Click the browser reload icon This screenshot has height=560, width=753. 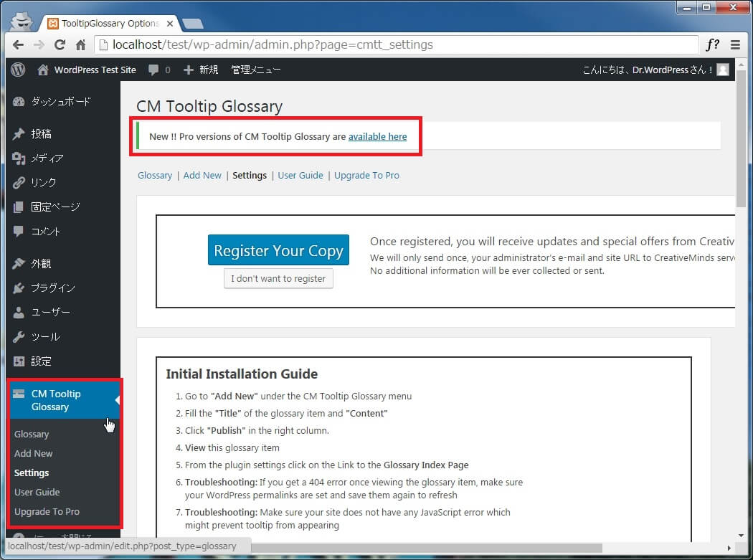coord(60,44)
